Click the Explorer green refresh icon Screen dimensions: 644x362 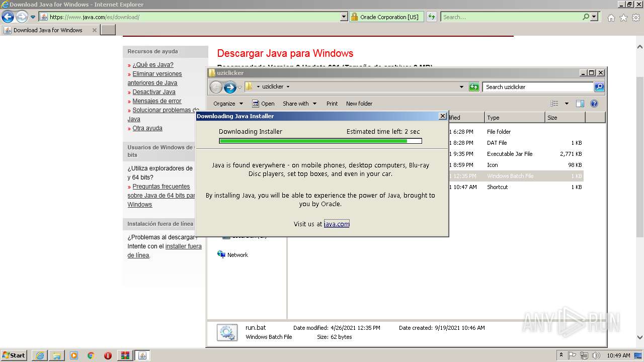[x=474, y=87]
